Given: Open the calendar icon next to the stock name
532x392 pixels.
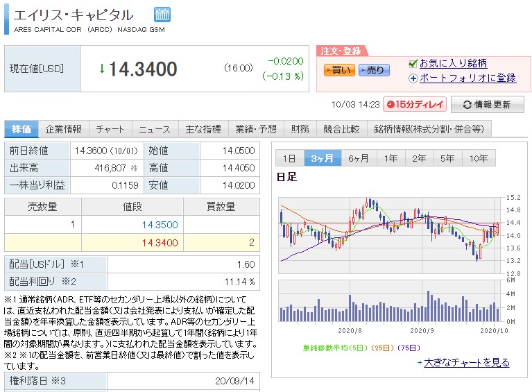Looking at the screenshot, I should [162, 15].
